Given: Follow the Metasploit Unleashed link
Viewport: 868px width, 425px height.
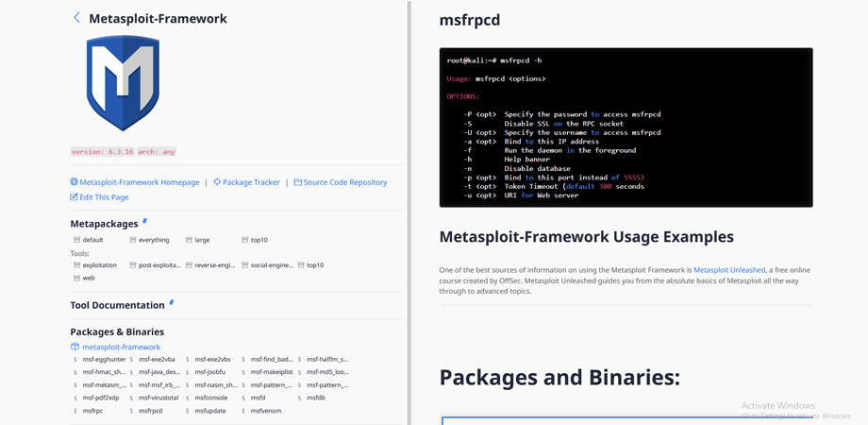Looking at the screenshot, I should click(729, 270).
